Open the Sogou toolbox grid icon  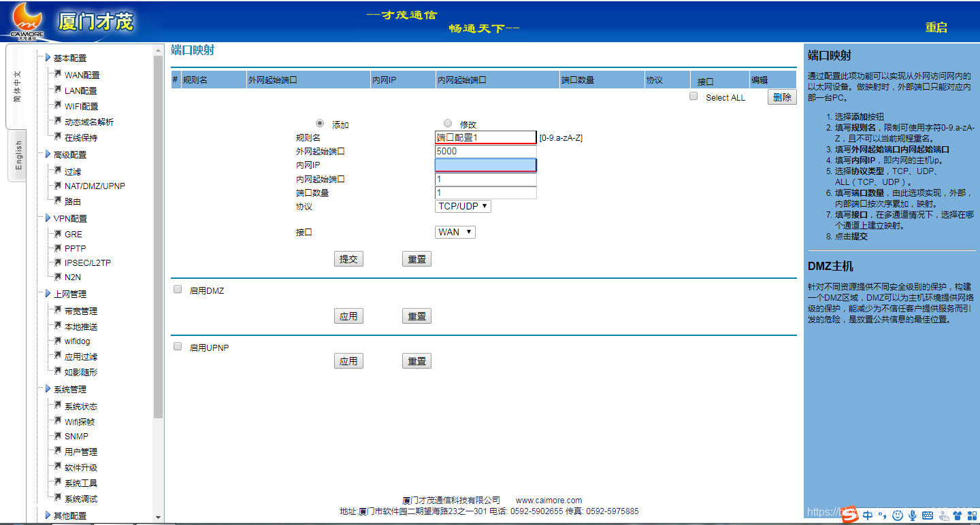point(972,515)
